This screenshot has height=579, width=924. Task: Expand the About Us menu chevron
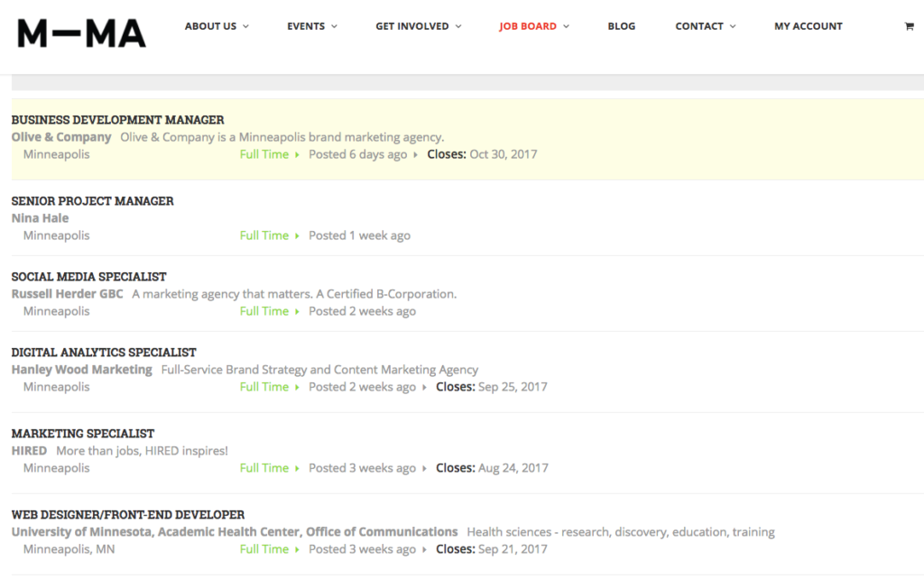[x=245, y=26]
